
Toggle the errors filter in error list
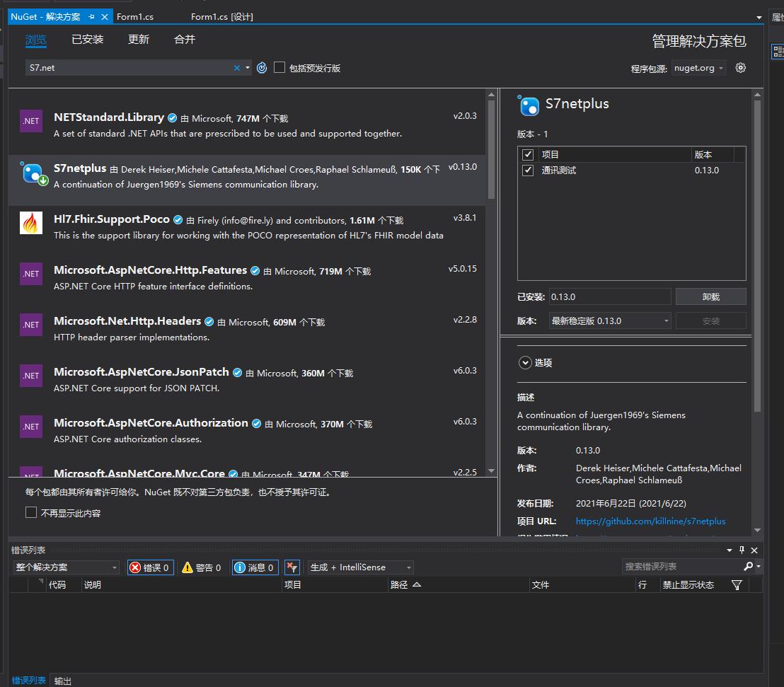(150, 567)
